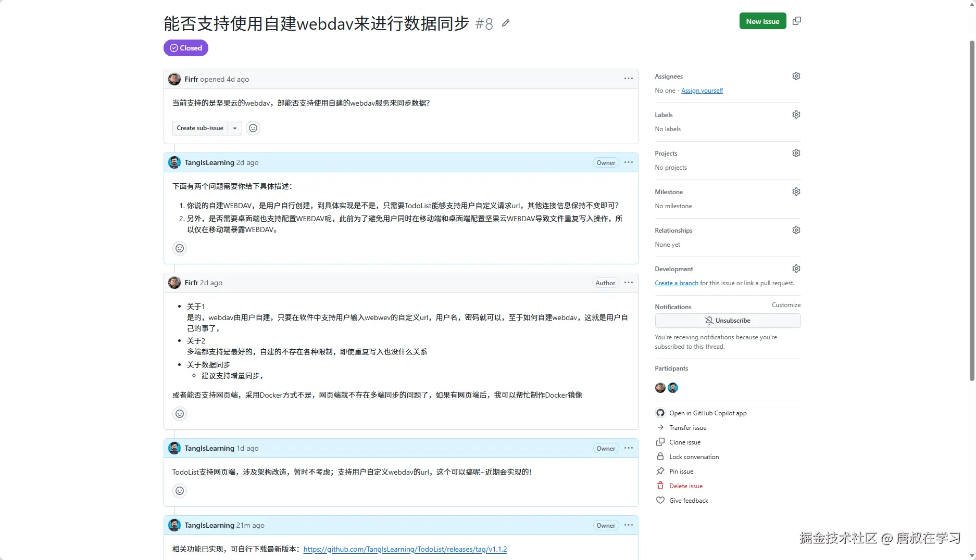Click the pencil icon to edit issue title

[x=505, y=23]
